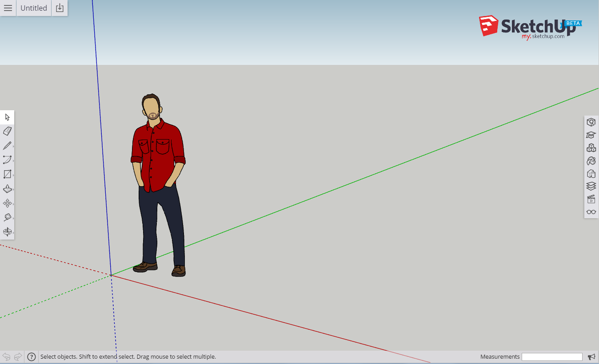The image size is (599, 364).
Task: Open the hamburger main menu
Action: pyautogui.click(x=8, y=8)
